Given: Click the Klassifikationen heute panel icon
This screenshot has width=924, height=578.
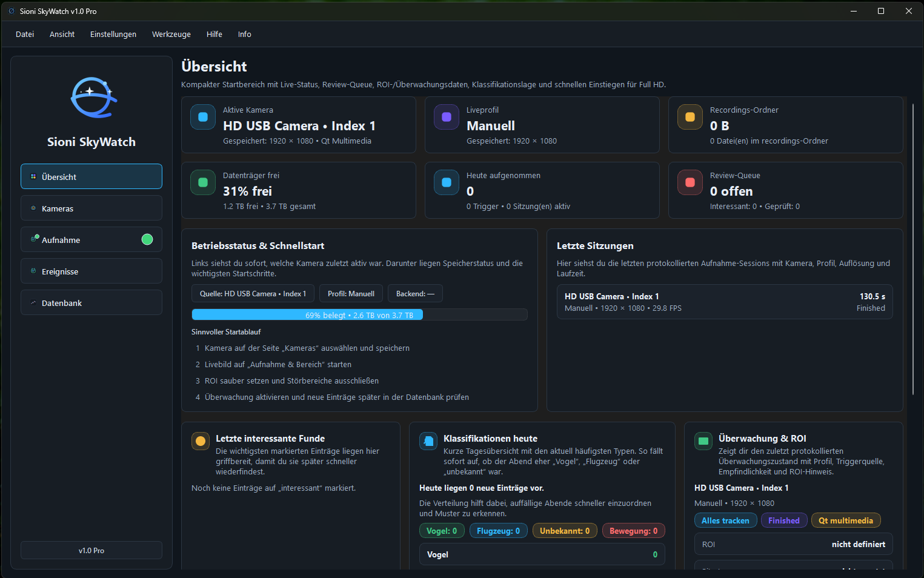Looking at the screenshot, I should [428, 441].
